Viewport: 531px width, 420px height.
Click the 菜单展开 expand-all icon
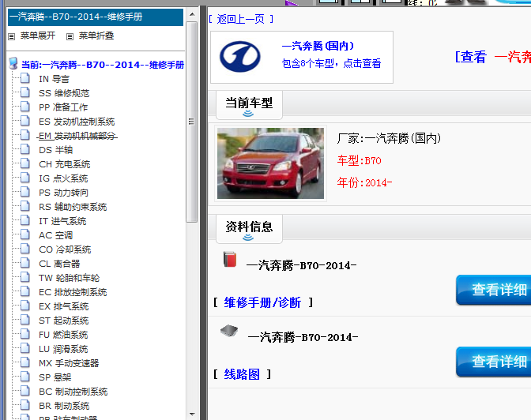[12, 36]
